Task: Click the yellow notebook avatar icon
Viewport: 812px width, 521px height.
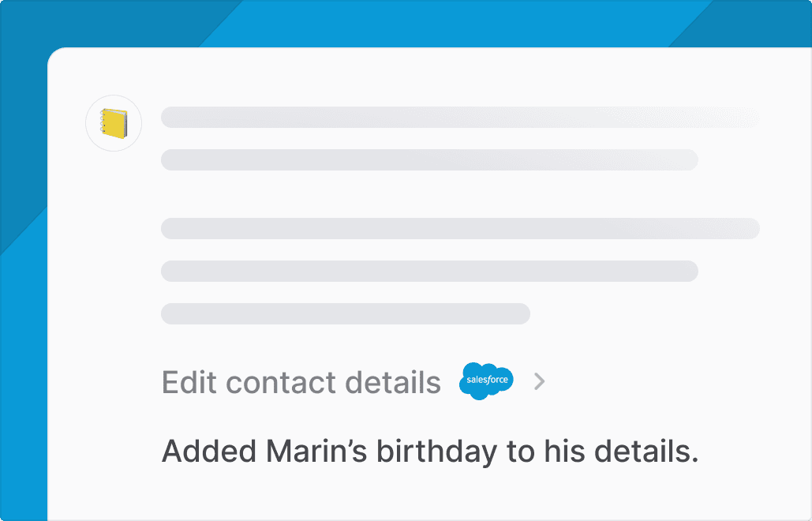Action: click(x=114, y=123)
